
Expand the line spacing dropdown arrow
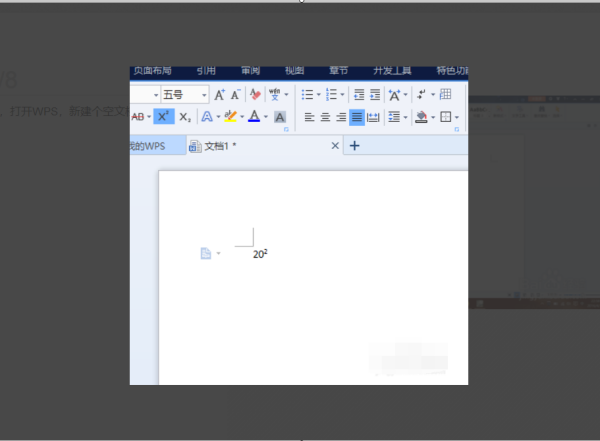click(x=405, y=117)
